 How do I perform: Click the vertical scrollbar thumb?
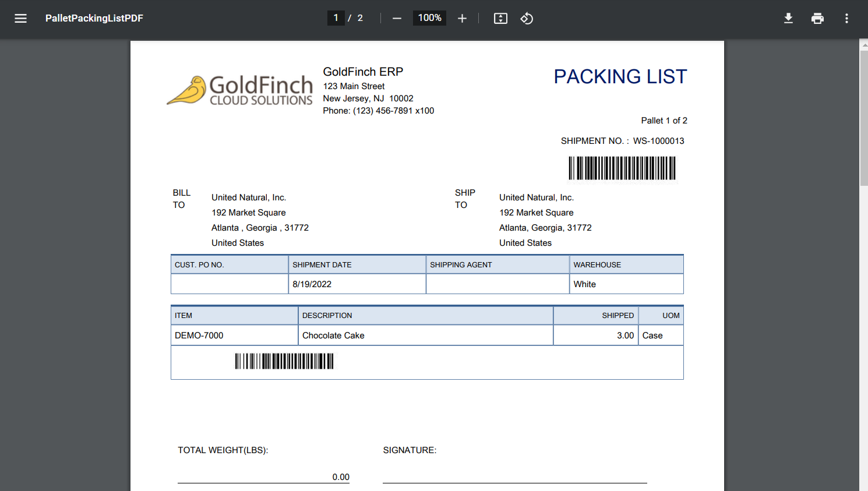coord(863,118)
